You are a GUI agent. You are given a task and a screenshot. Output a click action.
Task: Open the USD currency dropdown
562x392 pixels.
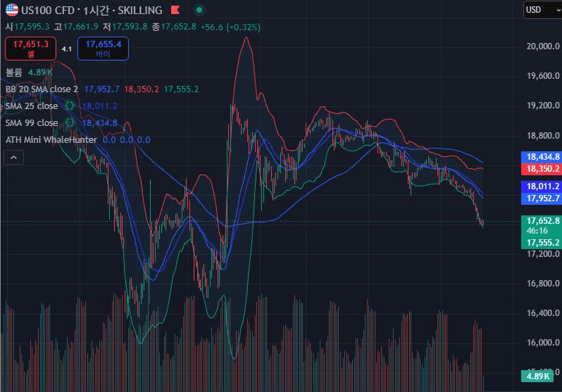pos(542,10)
